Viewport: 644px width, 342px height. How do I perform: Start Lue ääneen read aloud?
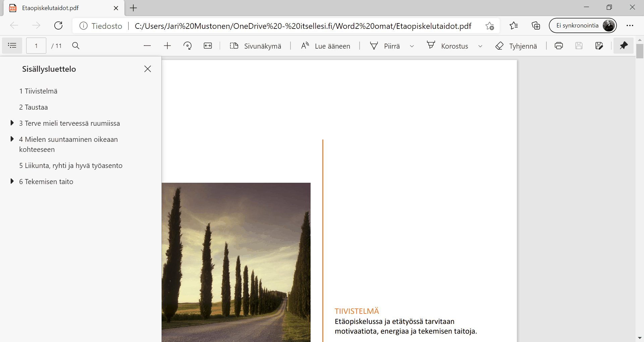tap(326, 46)
